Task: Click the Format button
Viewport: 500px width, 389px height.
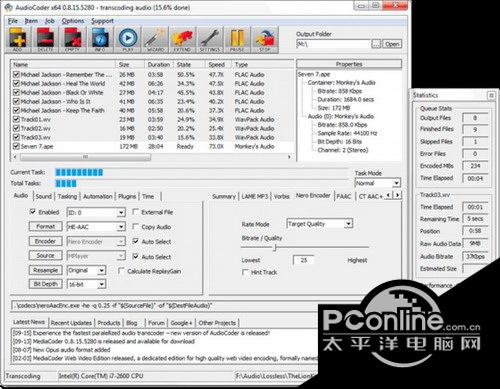Action: 45,227
